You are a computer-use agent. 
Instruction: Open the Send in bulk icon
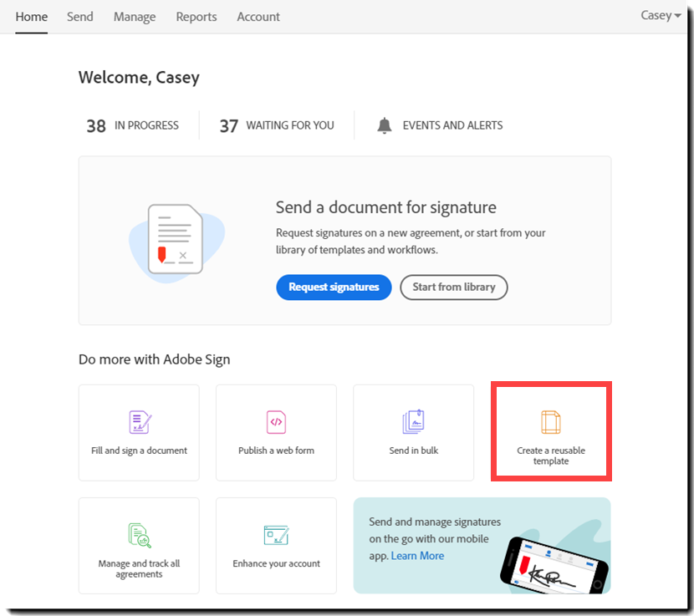413,422
